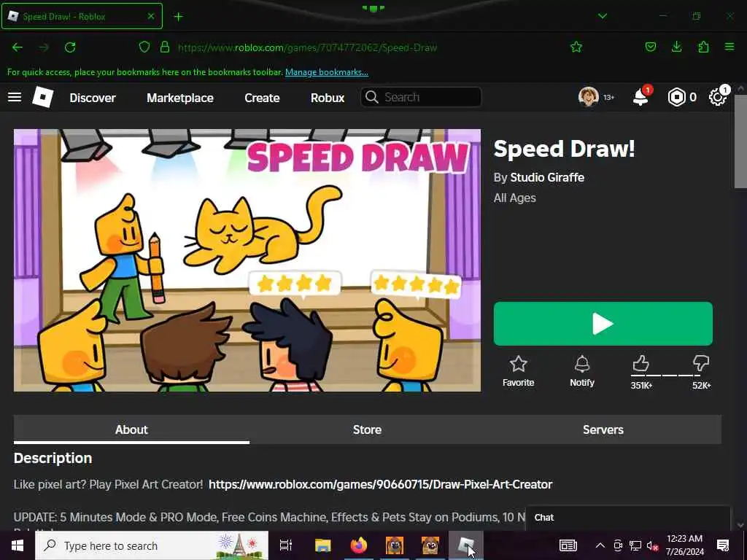Open browser downloads panel
This screenshot has height=560, width=747.
[x=676, y=47]
